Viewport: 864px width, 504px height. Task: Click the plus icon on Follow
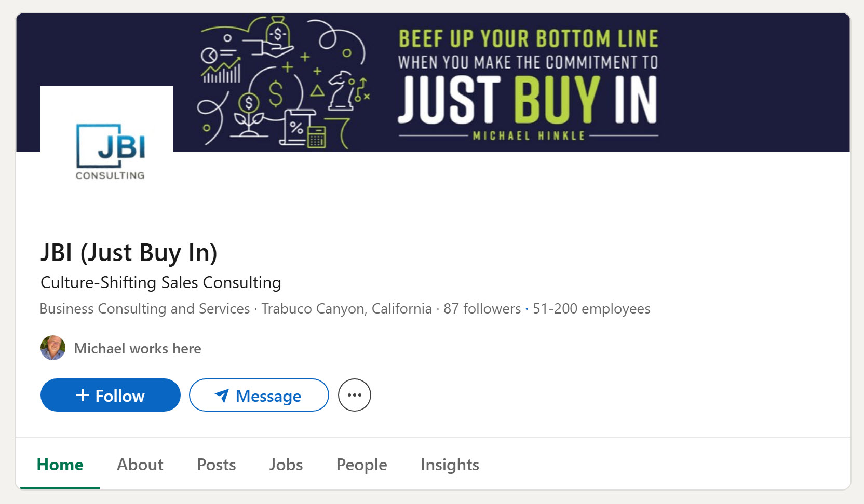[83, 396]
